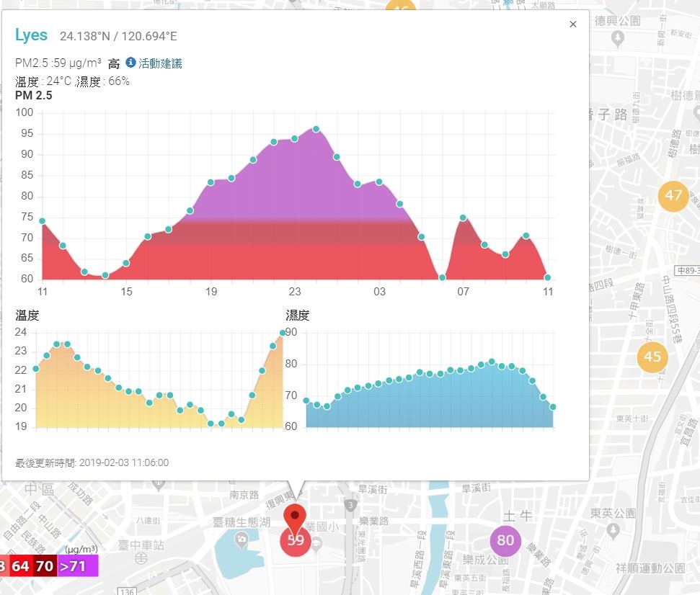
Task: Click the 東英公園 park pin icon
Action: point(613,530)
